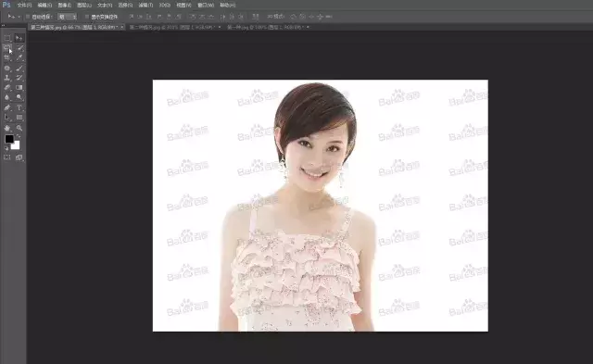Close the 第一种.jpg document tab
Screen dimensions: 593x364
coord(309,27)
